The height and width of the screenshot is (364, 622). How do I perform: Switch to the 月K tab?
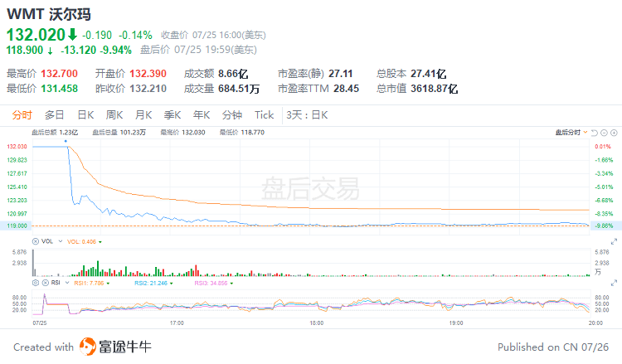pyautogui.click(x=143, y=115)
